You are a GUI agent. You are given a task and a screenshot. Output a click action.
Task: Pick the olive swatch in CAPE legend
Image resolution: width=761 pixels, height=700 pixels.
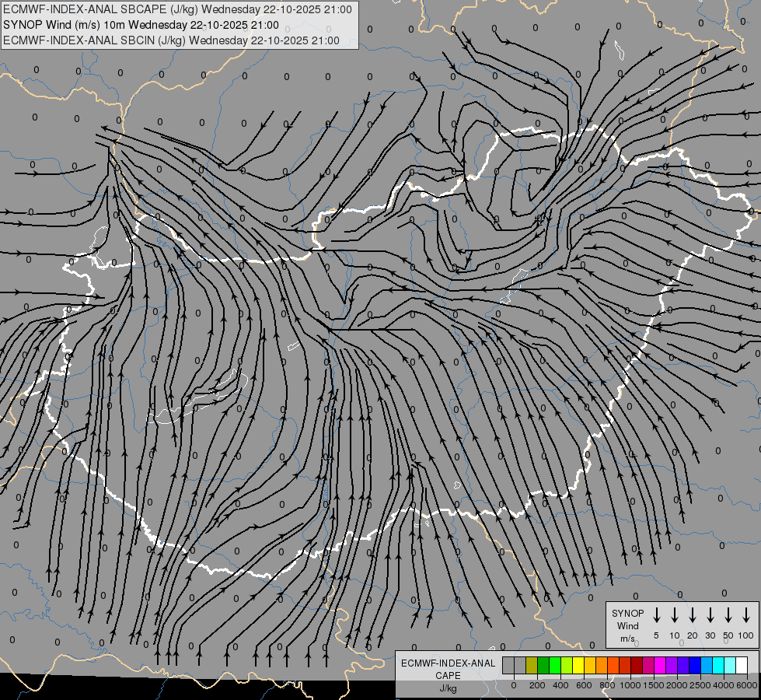532,665
